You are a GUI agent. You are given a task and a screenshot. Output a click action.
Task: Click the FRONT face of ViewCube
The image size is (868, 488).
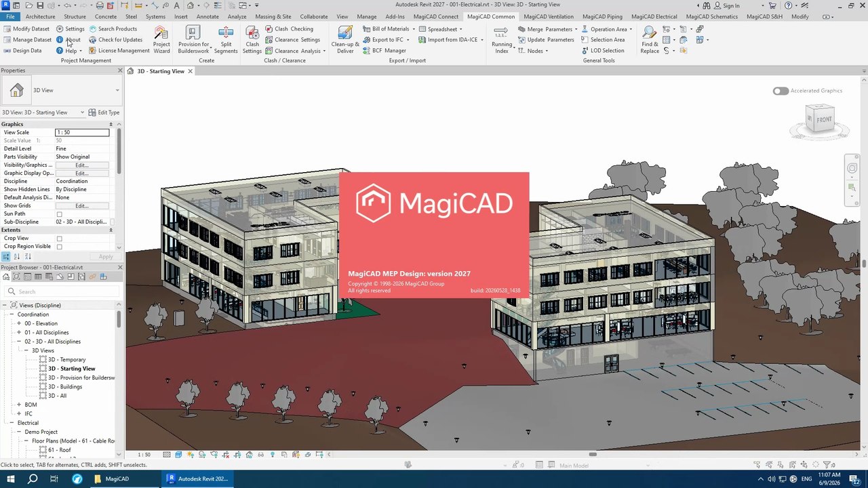pyautogui.click(x=824, y=120)
